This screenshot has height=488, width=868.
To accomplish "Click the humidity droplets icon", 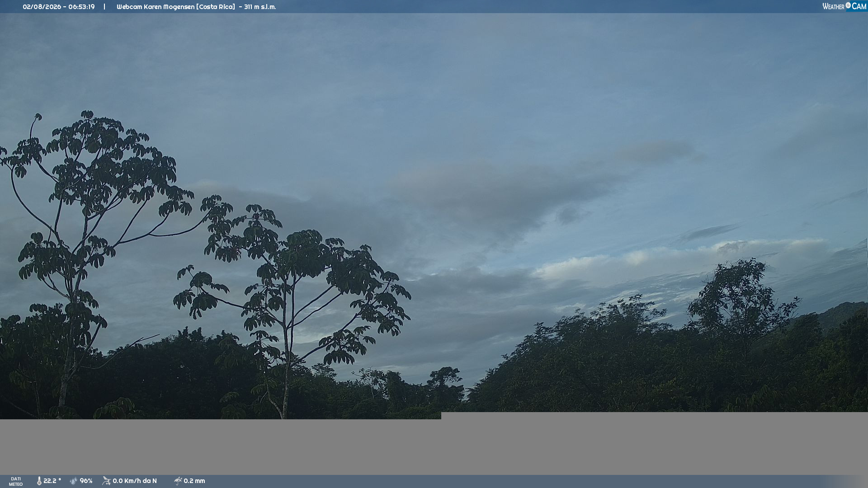I will pyautogui.click(x=74, y=481).
